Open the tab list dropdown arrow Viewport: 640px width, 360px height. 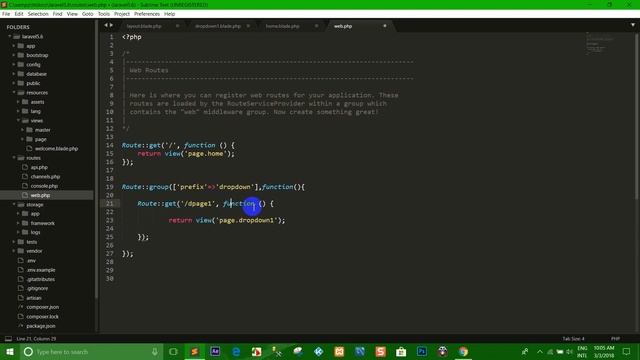coord(633,25)
